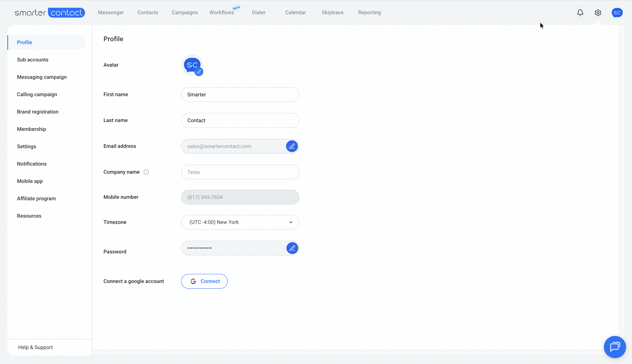Open the Campaigns page

(185, 13)
